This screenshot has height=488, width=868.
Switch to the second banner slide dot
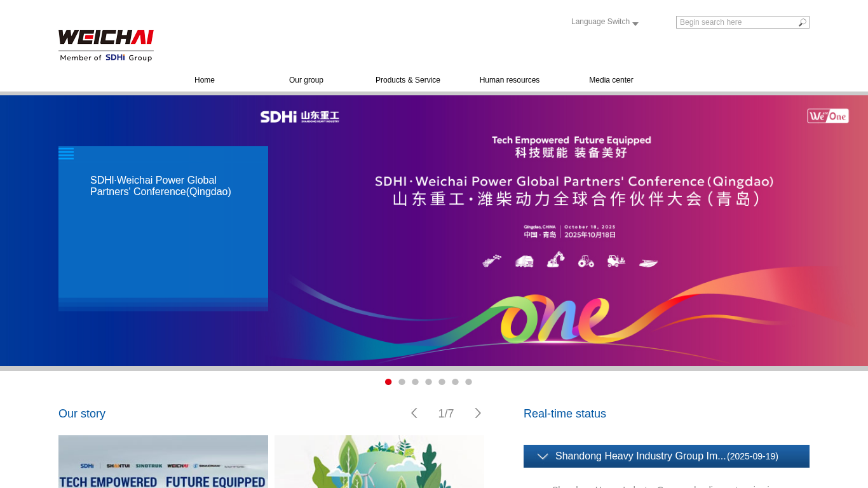tap(402, 382)
